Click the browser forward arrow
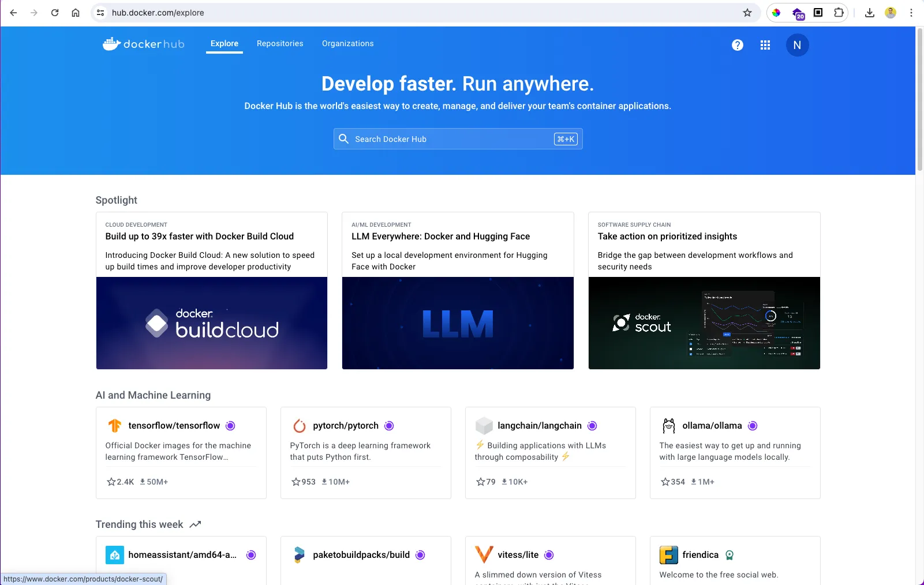Image resolution: width=924 pixels, height=585 pixels. point(34,13)
